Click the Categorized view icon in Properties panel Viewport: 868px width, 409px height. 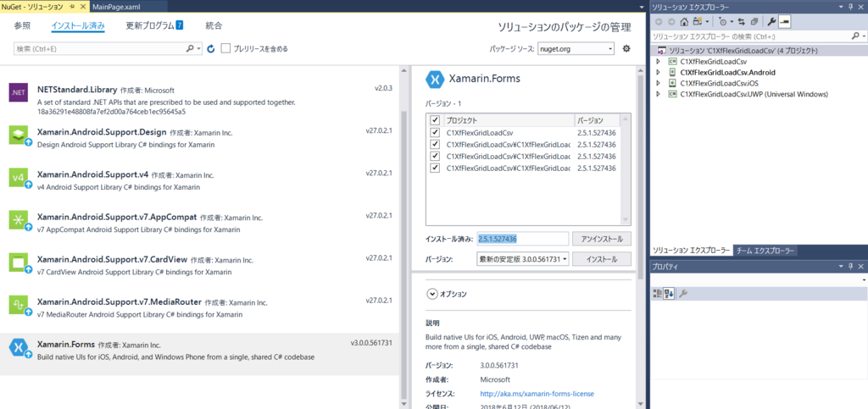658,294
